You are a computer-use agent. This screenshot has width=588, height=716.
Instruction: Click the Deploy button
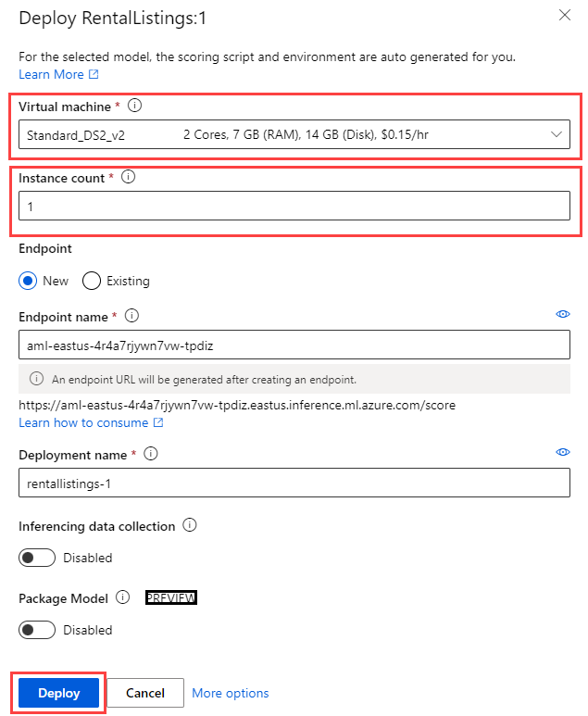[58, 693]
